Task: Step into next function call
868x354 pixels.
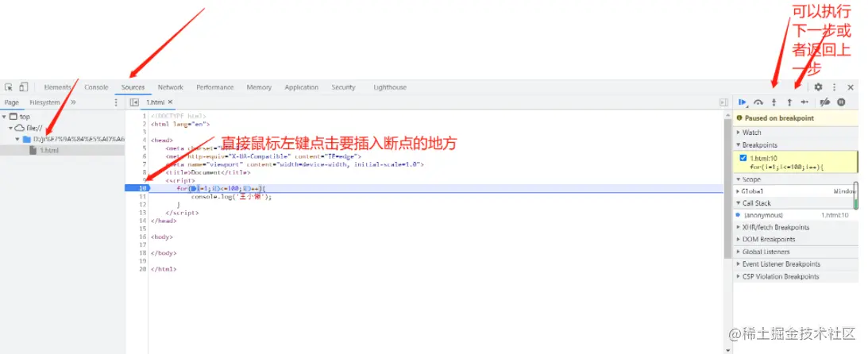Action: [x=774, y=102]
